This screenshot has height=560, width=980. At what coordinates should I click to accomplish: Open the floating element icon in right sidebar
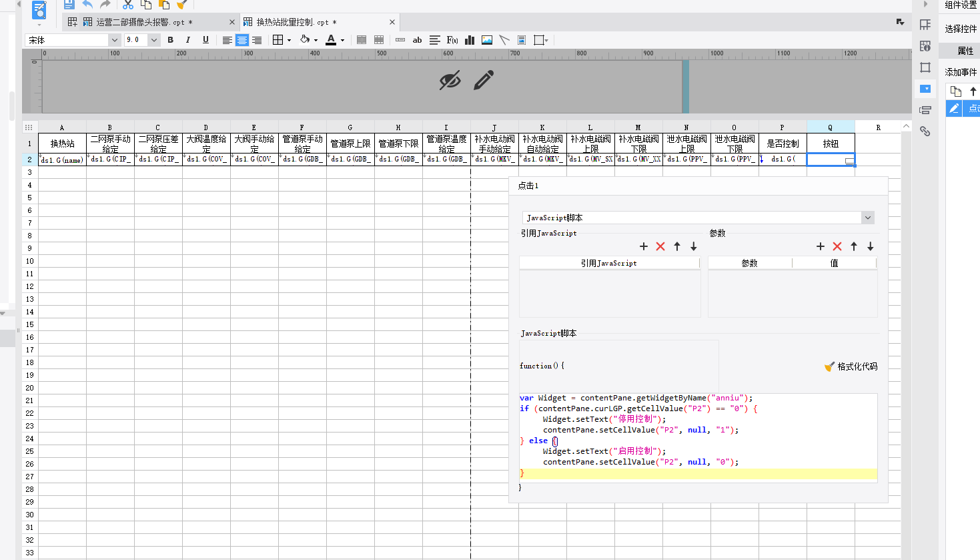[x=925, y=67]
